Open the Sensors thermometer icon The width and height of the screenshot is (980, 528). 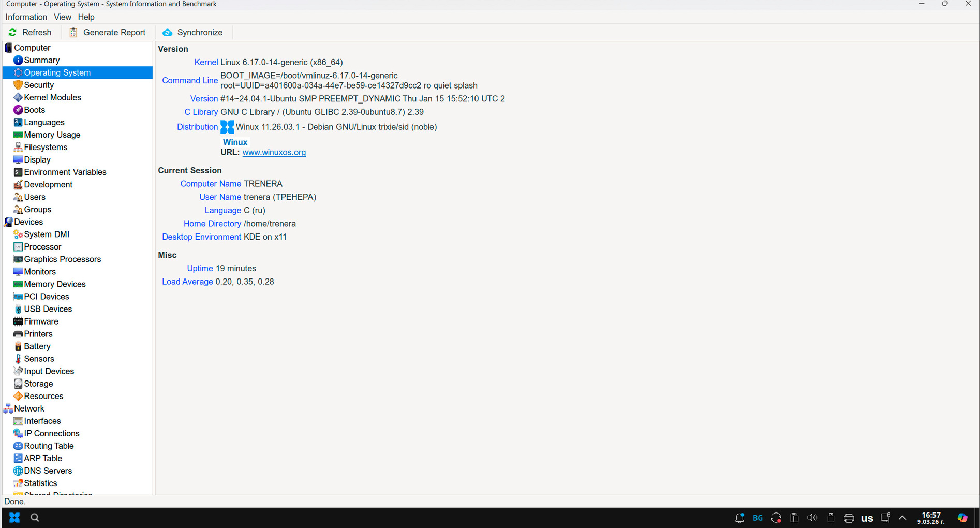[x=18, y=359]
